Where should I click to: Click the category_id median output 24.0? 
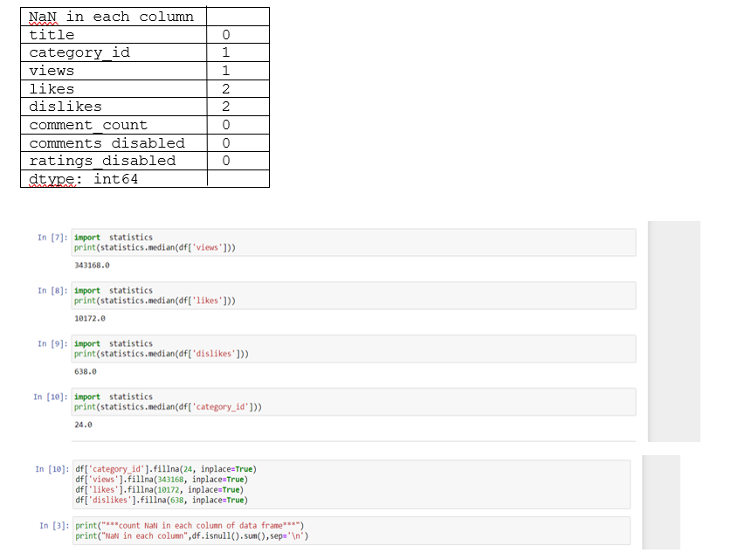84,425
